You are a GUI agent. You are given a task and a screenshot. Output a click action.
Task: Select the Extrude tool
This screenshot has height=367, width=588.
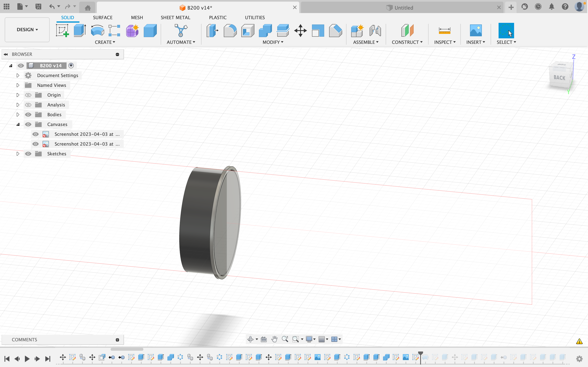(x=80, y=31)
